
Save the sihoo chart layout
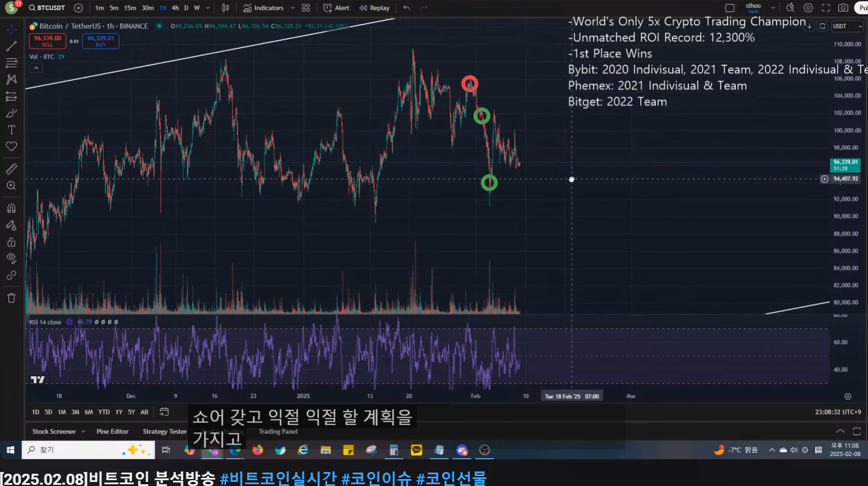point(753,8)
